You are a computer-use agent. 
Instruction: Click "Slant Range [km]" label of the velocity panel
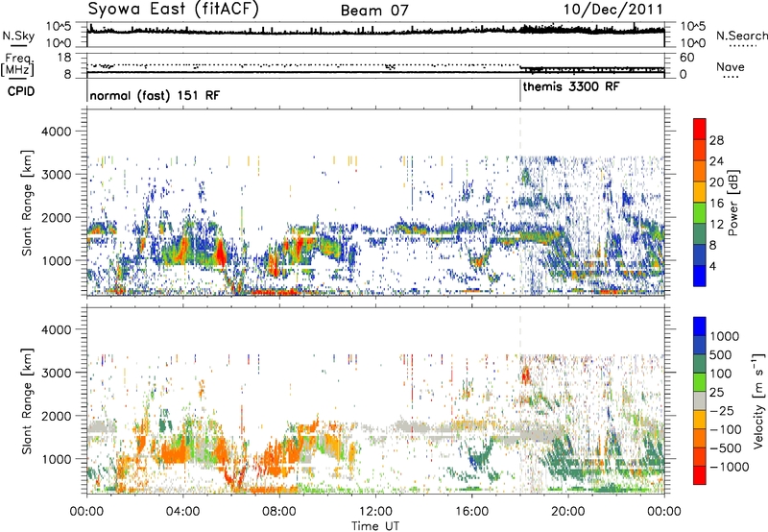coord(27,401)
